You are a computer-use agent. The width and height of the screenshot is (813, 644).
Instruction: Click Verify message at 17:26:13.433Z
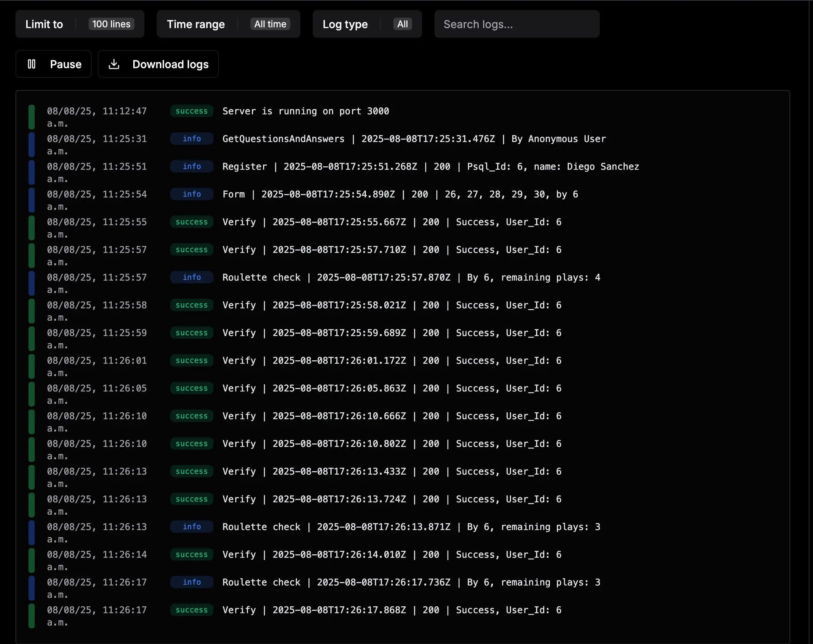392,472
